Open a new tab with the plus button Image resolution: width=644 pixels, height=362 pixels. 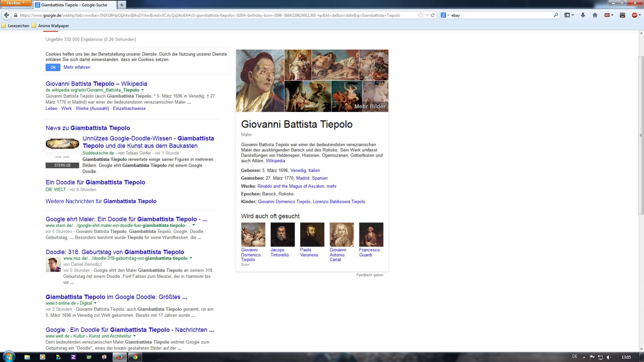[121, 5]
